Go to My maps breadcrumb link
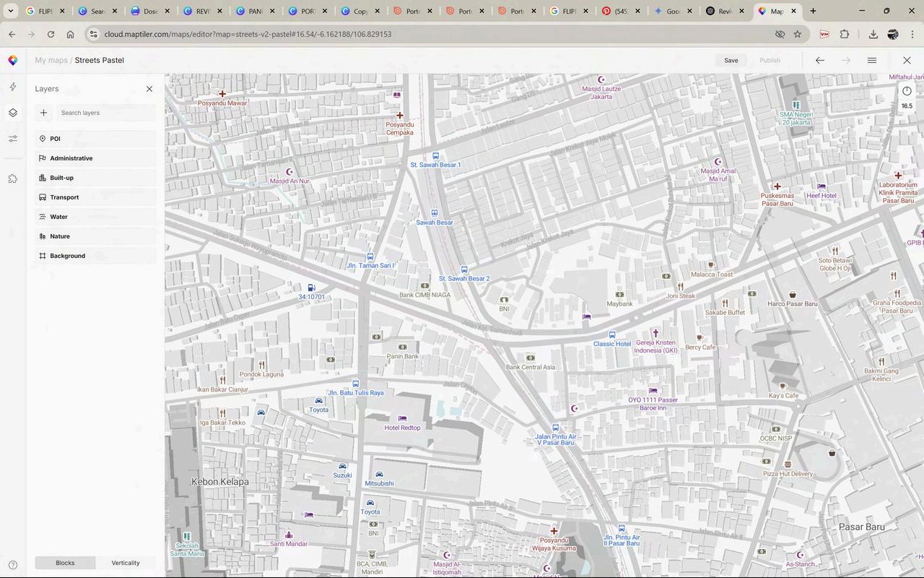Image resolution: width=924 pixels, height=578 pixels. click(x=51, y=61)
